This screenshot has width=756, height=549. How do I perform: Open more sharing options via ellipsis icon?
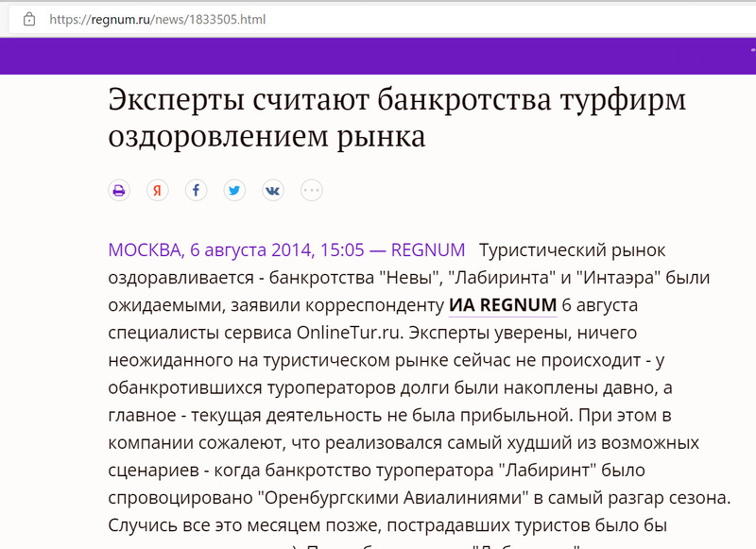312,191
